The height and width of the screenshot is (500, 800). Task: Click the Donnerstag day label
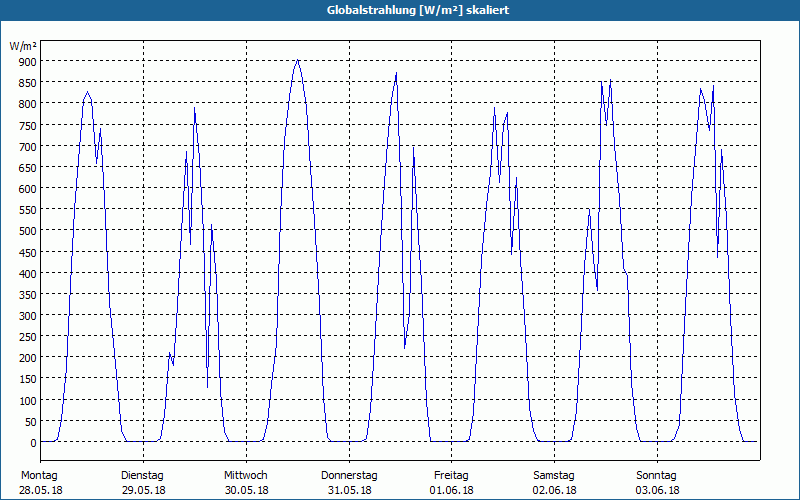tap(349, 476)
